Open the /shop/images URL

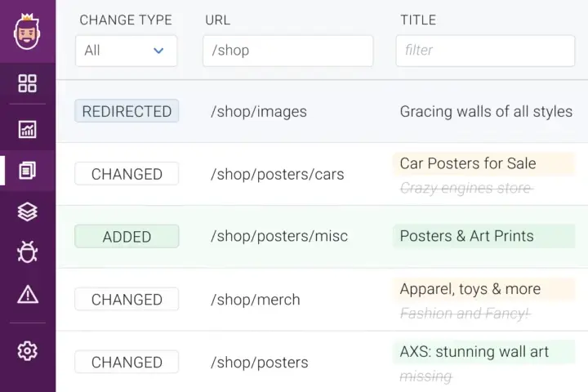(259, 112)
